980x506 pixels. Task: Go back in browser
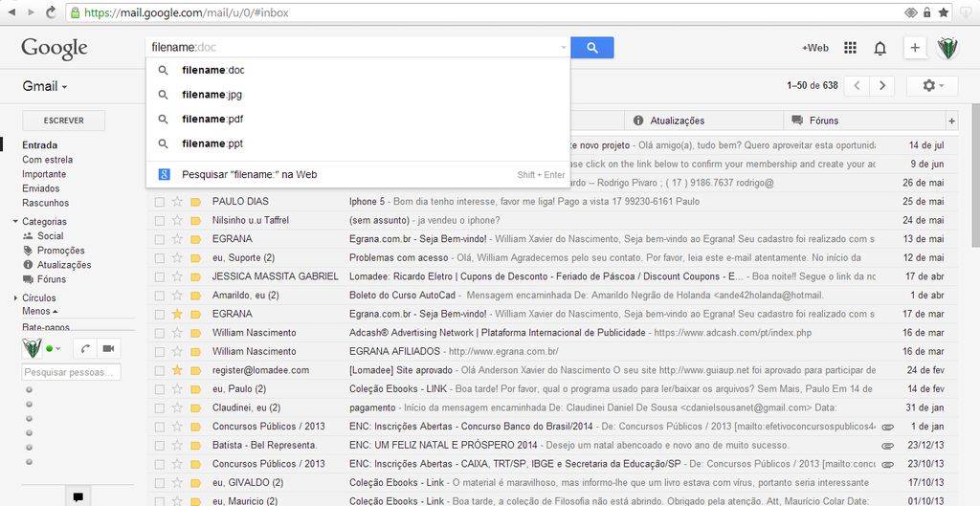tap(11, 11)
